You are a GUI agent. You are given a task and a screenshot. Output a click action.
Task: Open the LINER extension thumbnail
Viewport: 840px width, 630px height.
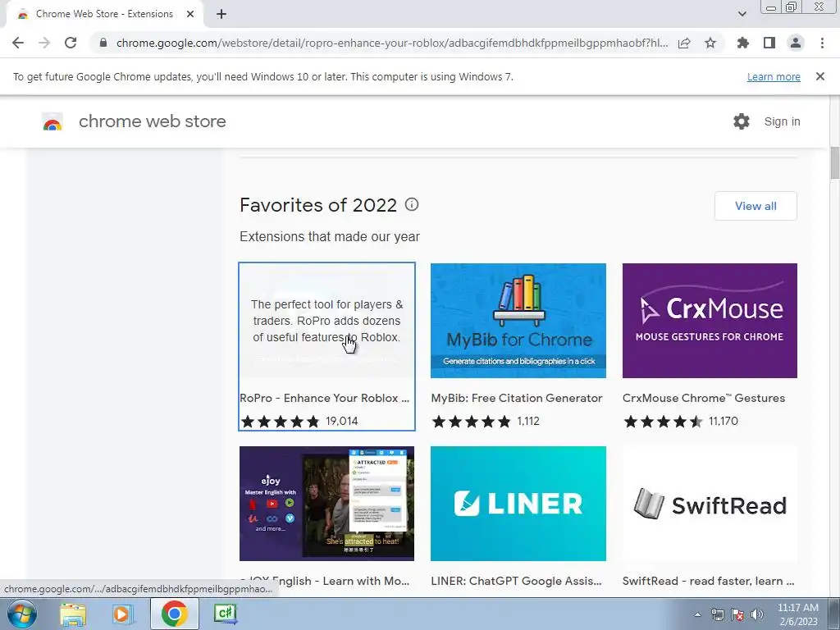coord(518,504)
